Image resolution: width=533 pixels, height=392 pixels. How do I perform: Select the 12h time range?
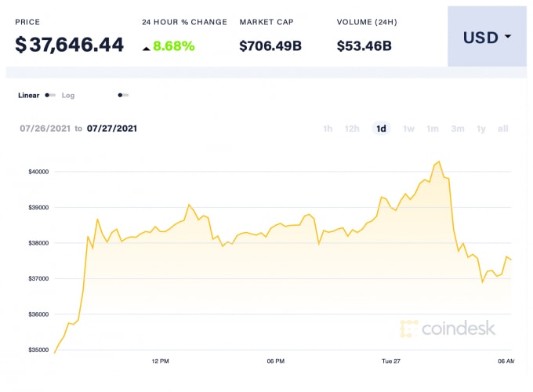point(352,129)
